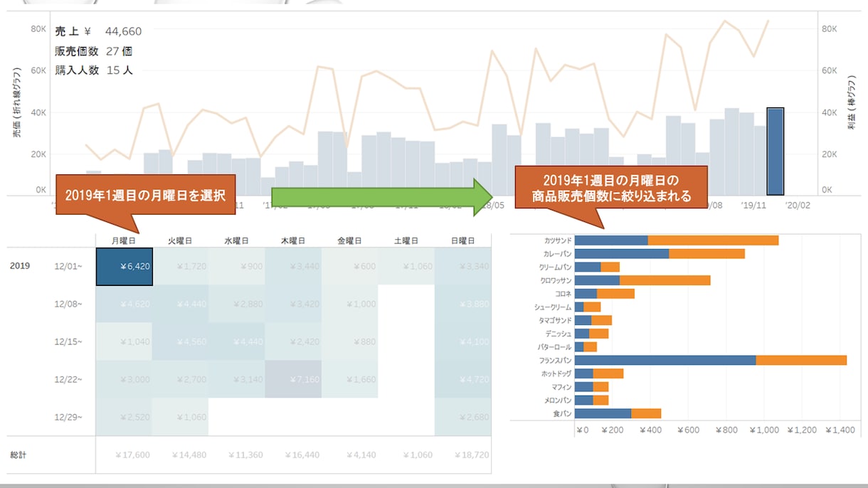Select the orange segment of the クロワッサン bar
The height and width of the screenshot is (488, 868).
click(665, 280)
